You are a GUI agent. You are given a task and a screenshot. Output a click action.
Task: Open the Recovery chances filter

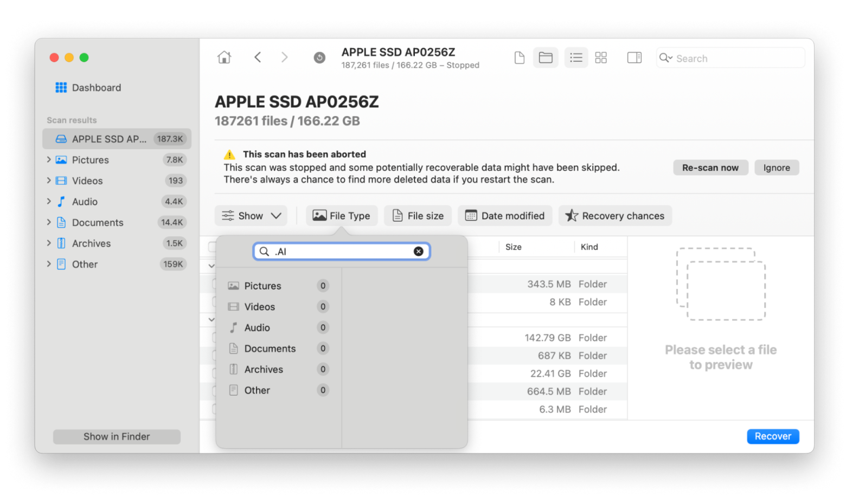[615, 216]
